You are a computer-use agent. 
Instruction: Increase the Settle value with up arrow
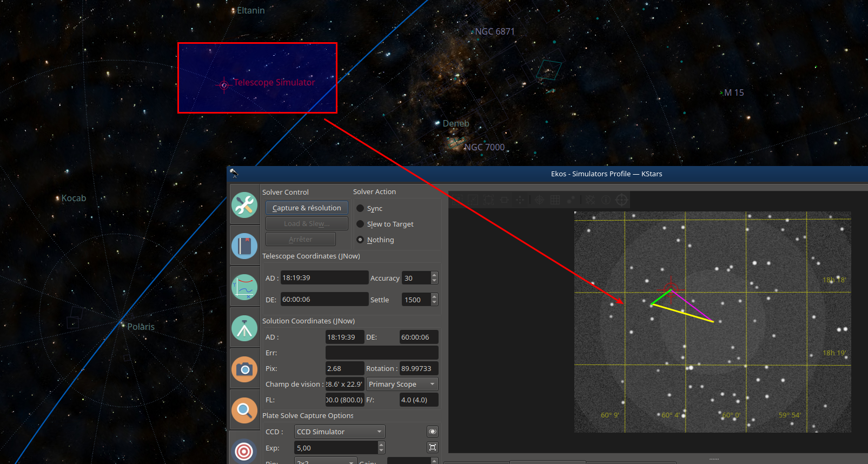434,296
